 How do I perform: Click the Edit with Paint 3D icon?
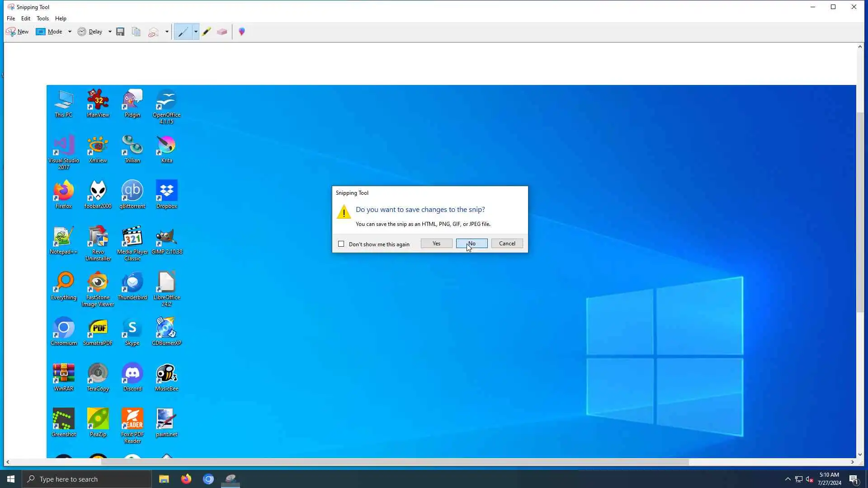242,32
